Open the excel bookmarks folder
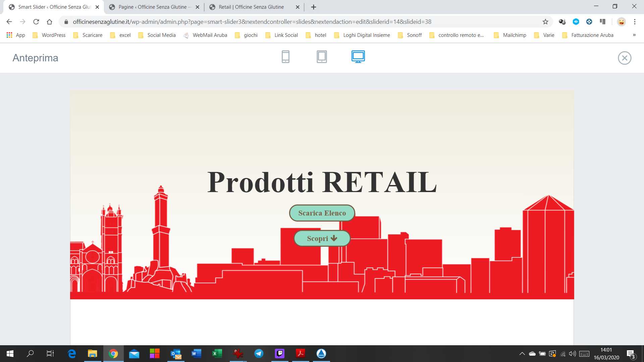Image resolution: width=644 pixels, height=362 pixels. click(120, 35)
